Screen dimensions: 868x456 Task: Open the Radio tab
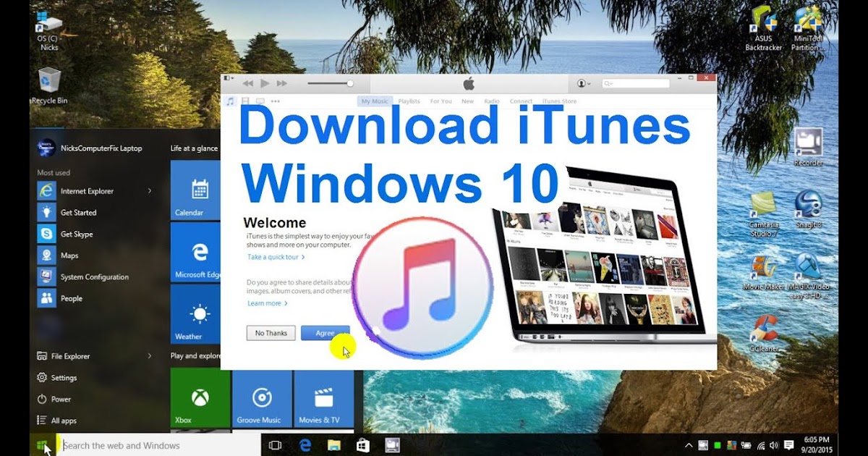pos(492,101)
